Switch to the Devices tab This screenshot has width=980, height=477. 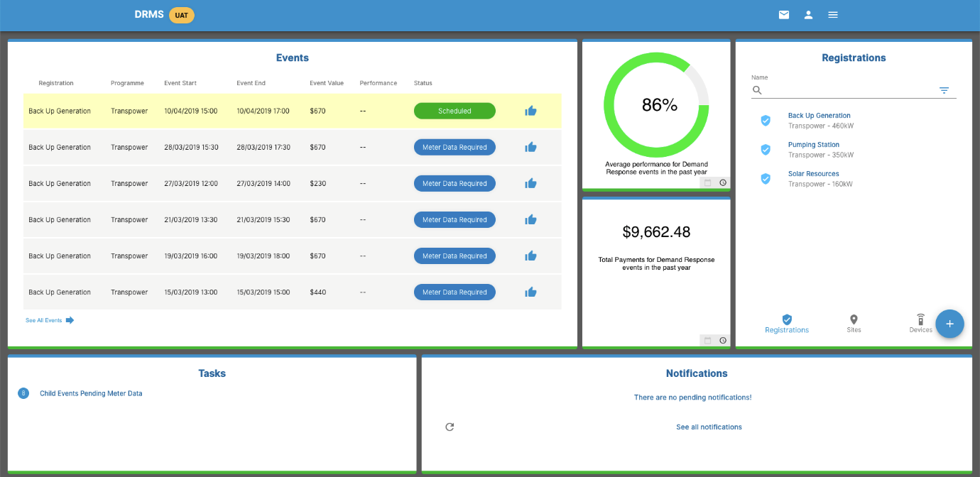click(920, 324)
